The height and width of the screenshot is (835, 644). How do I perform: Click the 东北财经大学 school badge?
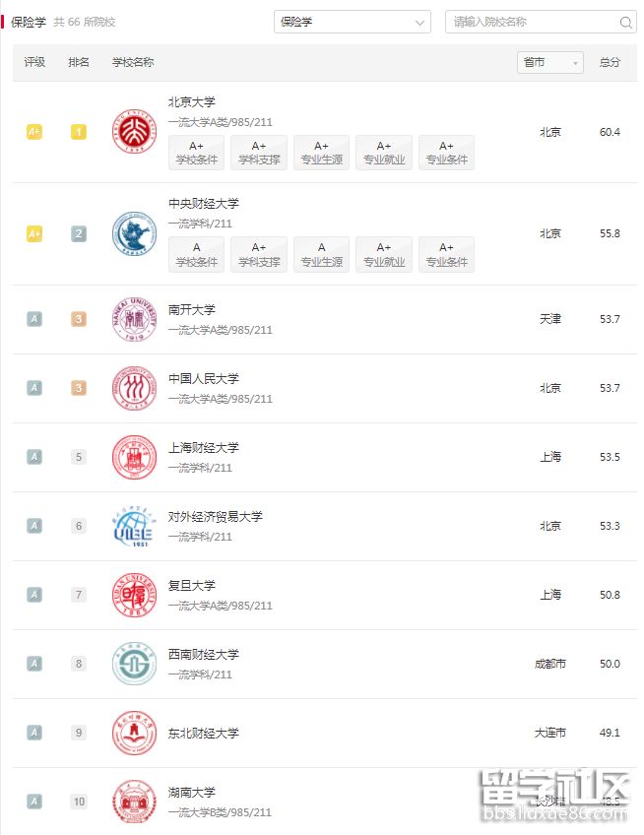pyautogui.click(x=134, y=733)
